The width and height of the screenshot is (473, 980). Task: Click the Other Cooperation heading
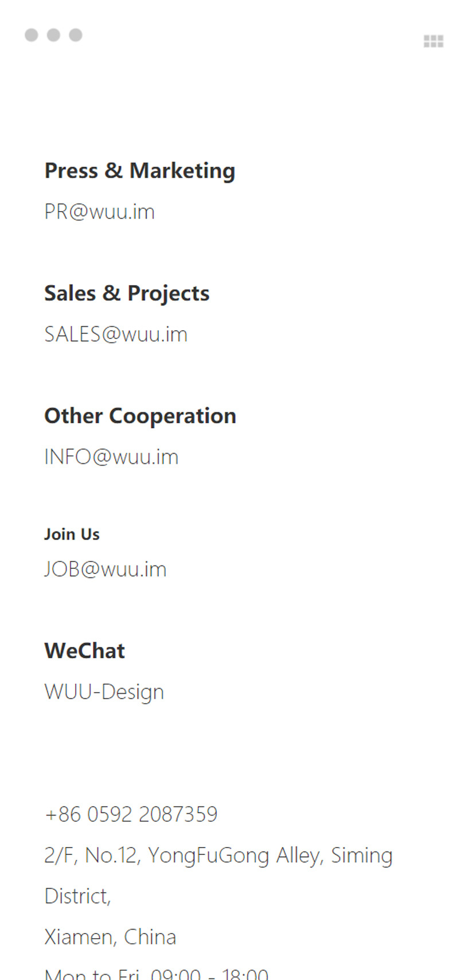click(140, 416)
